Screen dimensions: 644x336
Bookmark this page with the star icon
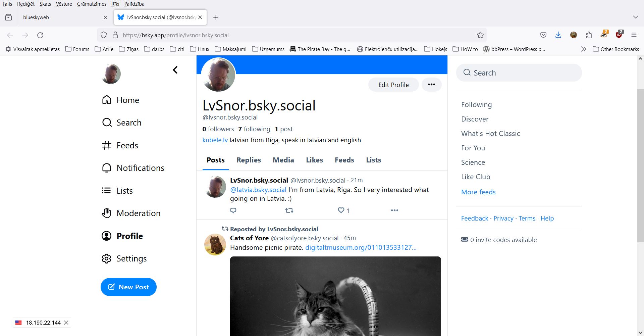click(x=480, y=35)
